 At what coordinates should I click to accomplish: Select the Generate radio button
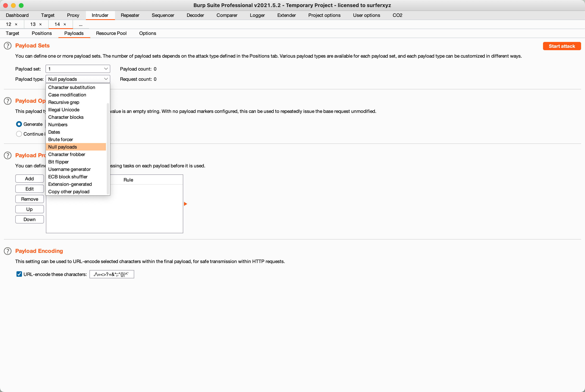(x=19, y=124)
